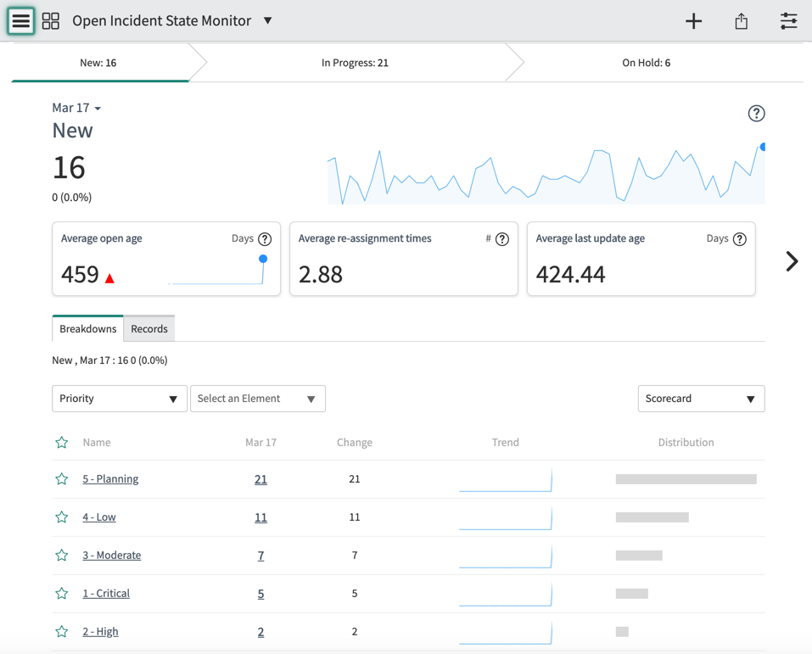The height and width of the screenshot is (654, 812).
Task: Star the 2 - High row
Action: 62,632
